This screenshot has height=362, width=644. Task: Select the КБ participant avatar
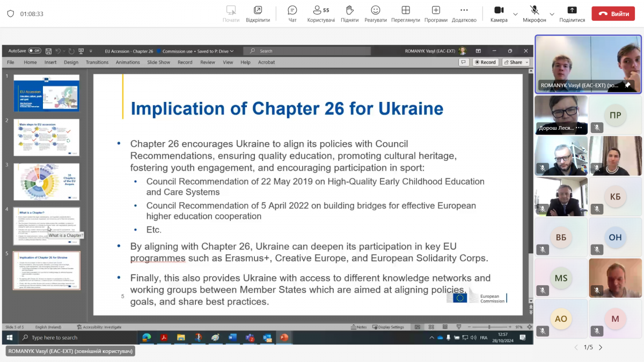[x=615, y=196]
